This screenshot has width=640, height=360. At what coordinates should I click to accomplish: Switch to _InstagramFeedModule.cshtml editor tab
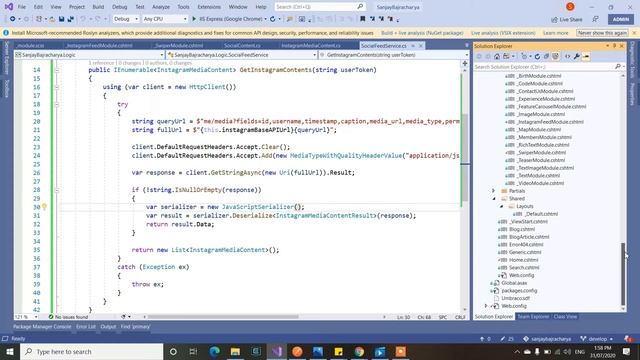(x=99, y=46)
